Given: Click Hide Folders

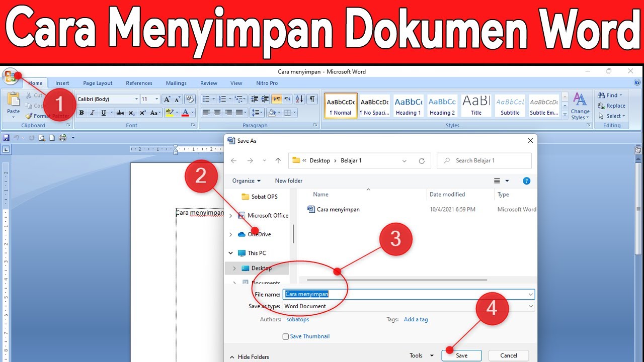Looking at the screenshot, I should click(x=249, y=357).
